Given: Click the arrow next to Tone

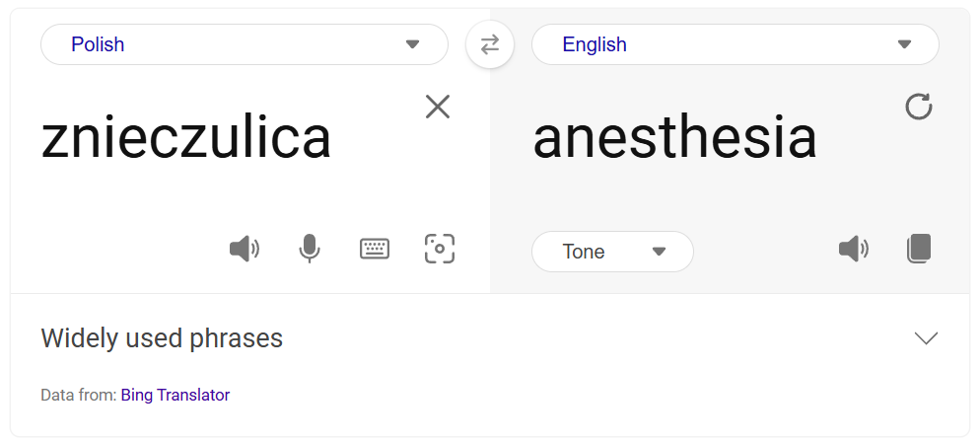Looking at the screenshot, I should click(x=660, y=252).
